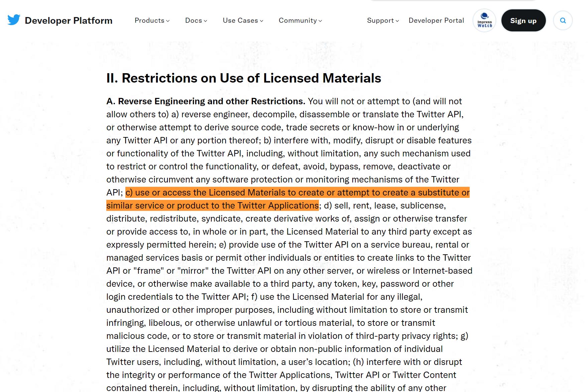Click the Restrictions on Use heading

click(x=243, y=78)
